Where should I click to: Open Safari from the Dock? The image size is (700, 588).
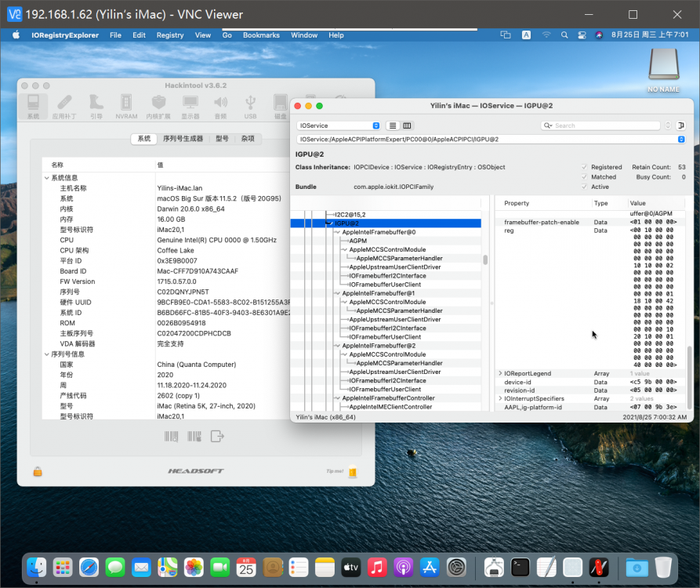tap(89, 568)
